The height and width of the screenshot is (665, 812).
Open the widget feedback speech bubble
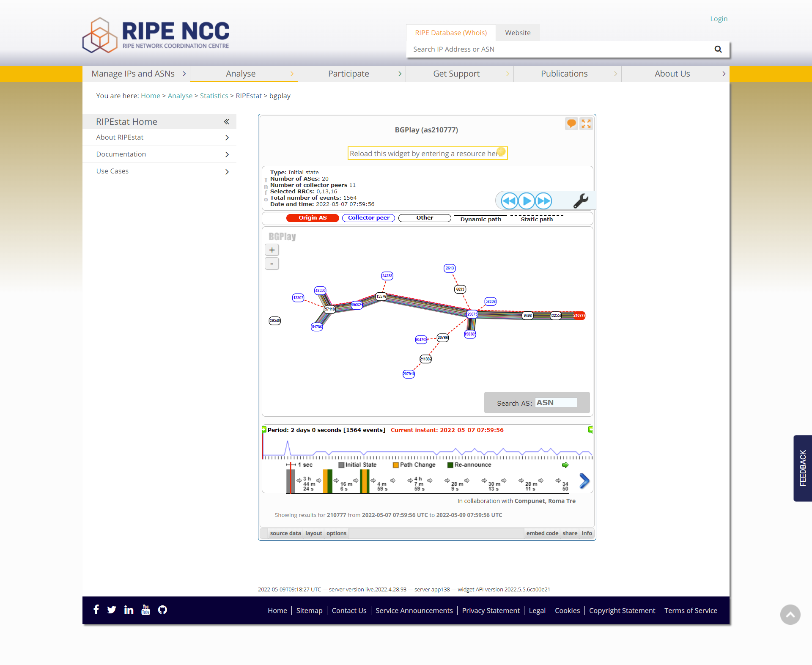(x=571, y=124)
